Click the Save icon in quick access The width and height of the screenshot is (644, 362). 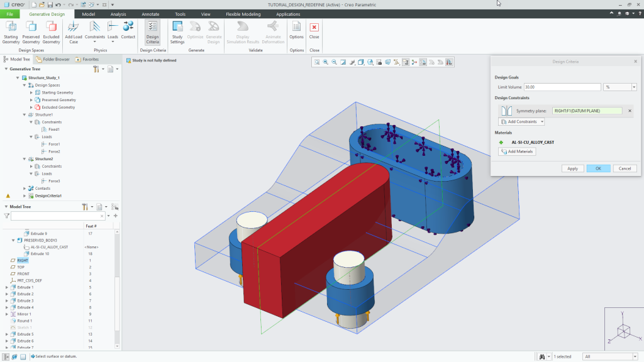point(50,4)
